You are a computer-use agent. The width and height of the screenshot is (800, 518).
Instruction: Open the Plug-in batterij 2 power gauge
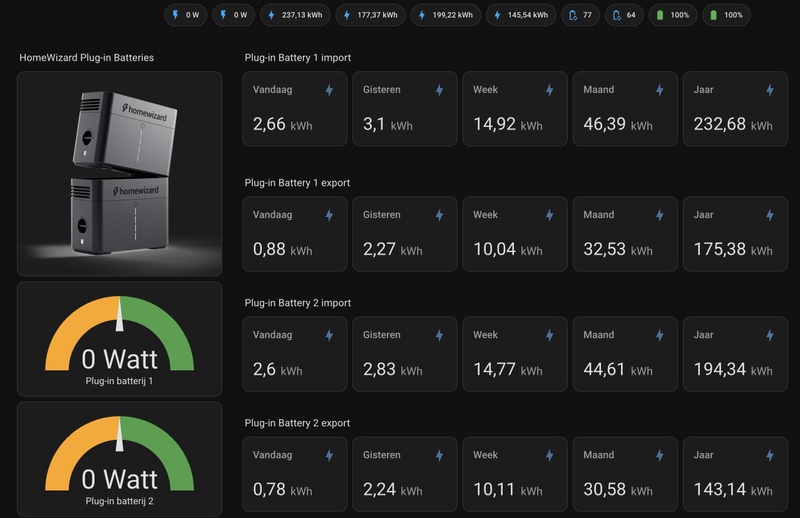tap(119, 459)
